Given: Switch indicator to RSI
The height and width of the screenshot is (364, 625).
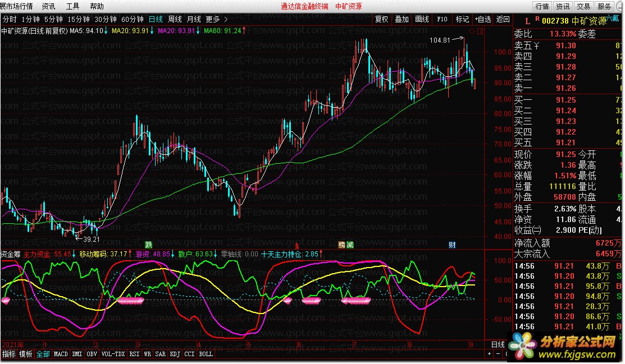Looking at the screenshot, I should (x=134, y=354).
